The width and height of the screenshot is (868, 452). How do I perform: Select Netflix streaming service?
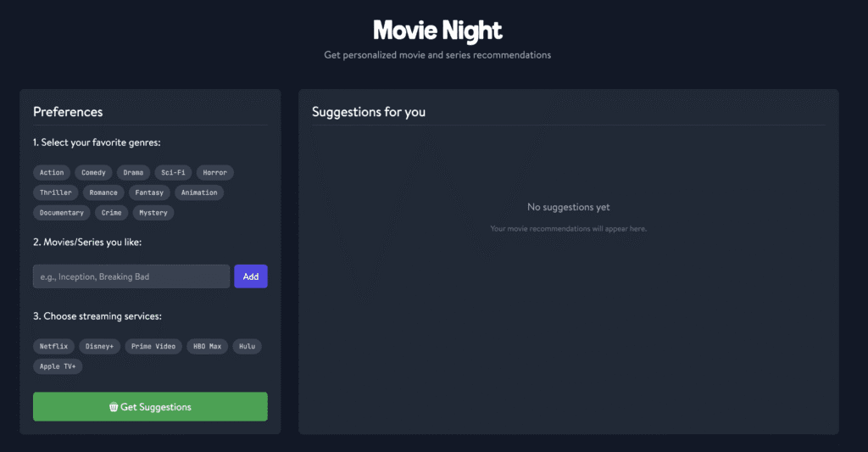(x=53, y=346)
